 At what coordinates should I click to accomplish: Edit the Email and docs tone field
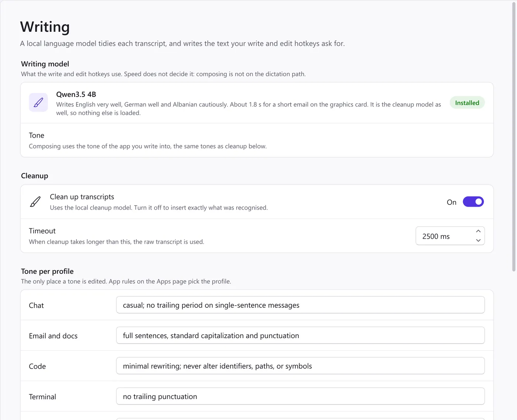(300, 335)
